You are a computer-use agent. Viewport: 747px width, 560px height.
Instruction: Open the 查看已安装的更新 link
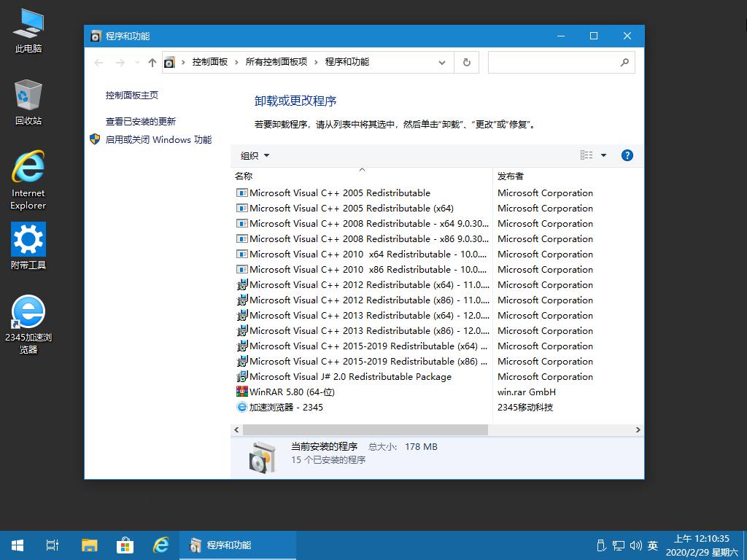141,122
